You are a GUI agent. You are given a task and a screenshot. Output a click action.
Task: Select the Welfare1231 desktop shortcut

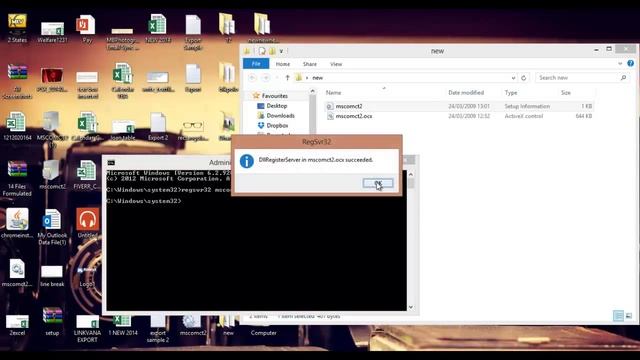(52, 32)
